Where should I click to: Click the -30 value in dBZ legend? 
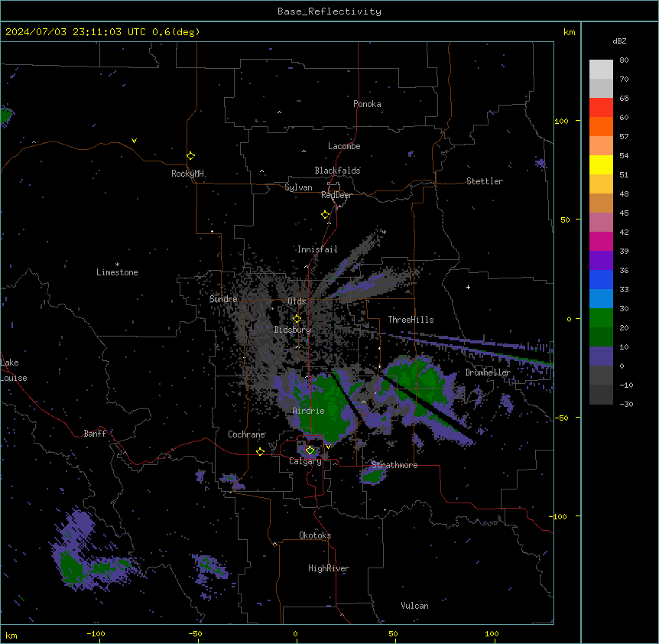click(x=626, y=405)
